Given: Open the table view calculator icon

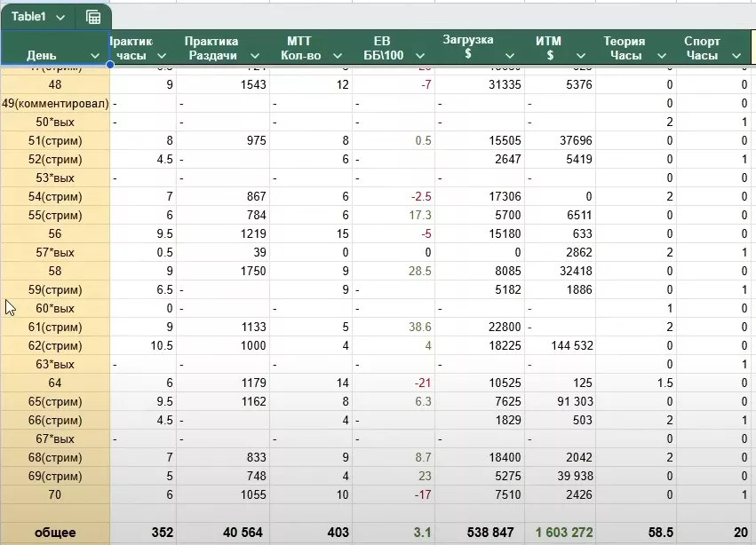Looking at the screenshot, I should pos(93,18).
